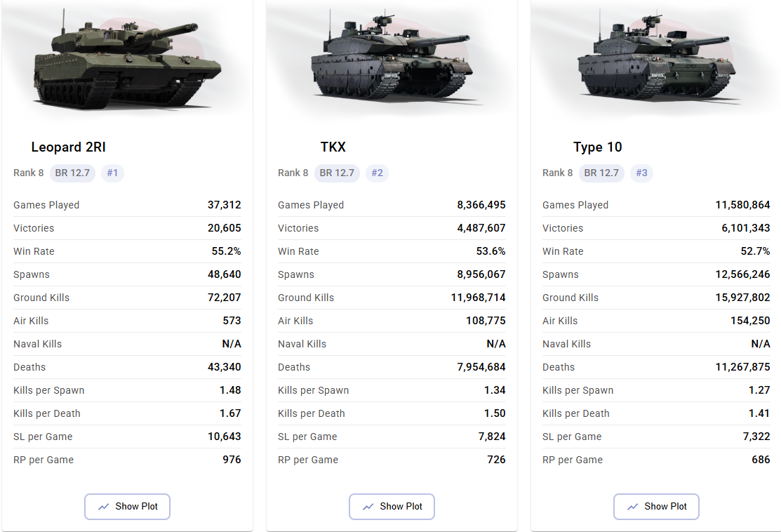The width and height of the screenshot is (781, 532).
Task: Click the #1 rank badge
Action: pyautogui.click(x=112, y=173)
